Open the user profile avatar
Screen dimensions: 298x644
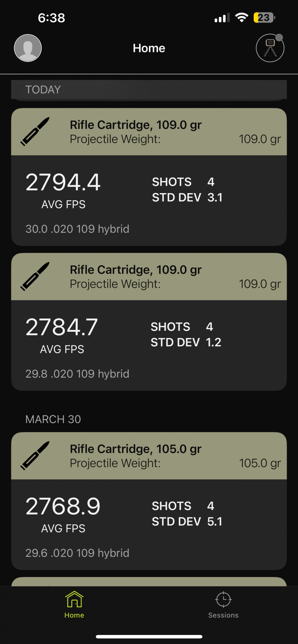[x=28, y=48]
